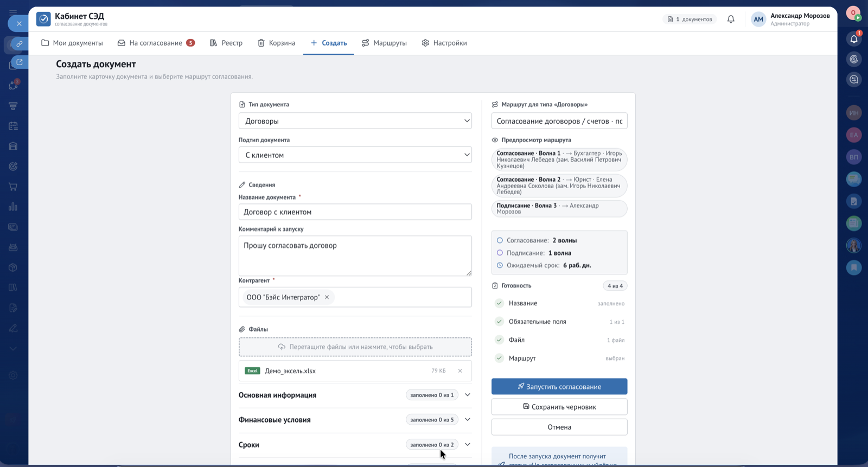Expand the Финансовые условия section
Viewport: 868px width, 467px height.
(355, 420)
